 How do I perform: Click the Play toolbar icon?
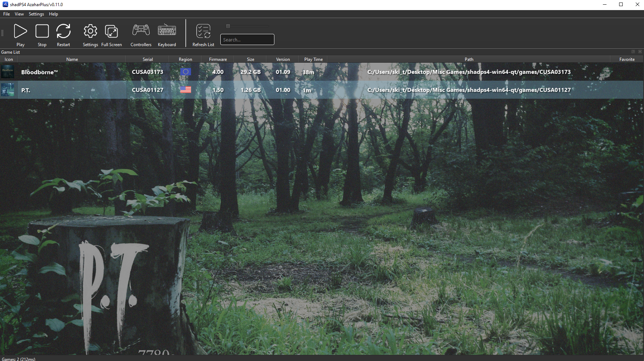click(21, 31)
